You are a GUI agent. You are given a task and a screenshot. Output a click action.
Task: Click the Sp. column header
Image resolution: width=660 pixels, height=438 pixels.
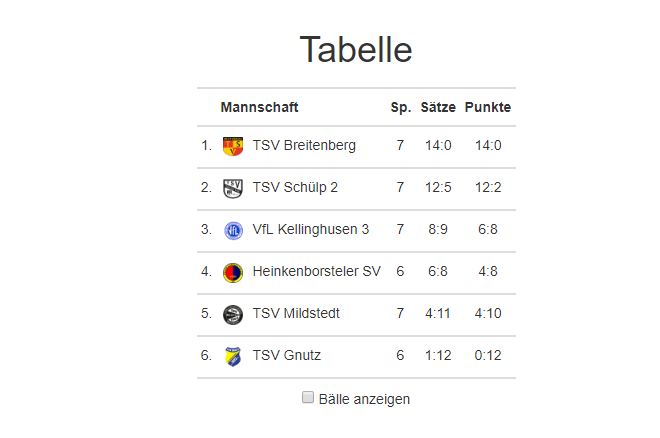[401, 107]
